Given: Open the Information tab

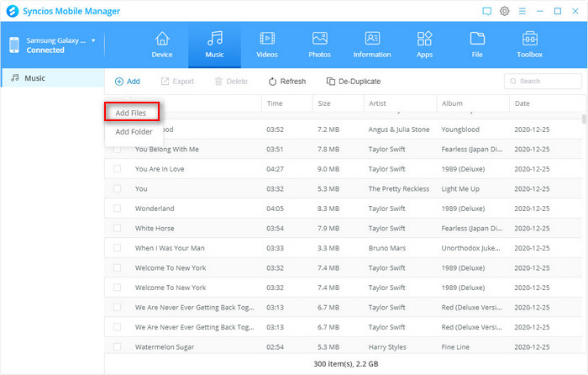Looking at the screenshot, I should point(372,45).
